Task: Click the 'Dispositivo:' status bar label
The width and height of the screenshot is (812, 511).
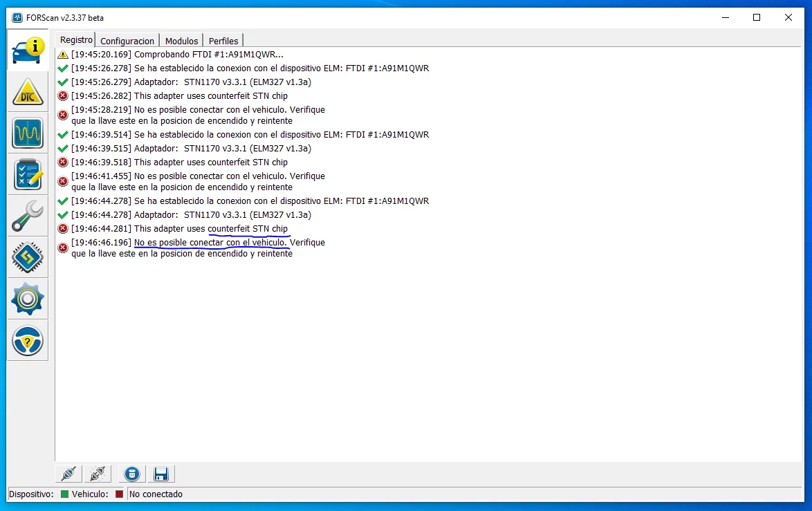Action: pyautogui.click(x=31, y=494)
